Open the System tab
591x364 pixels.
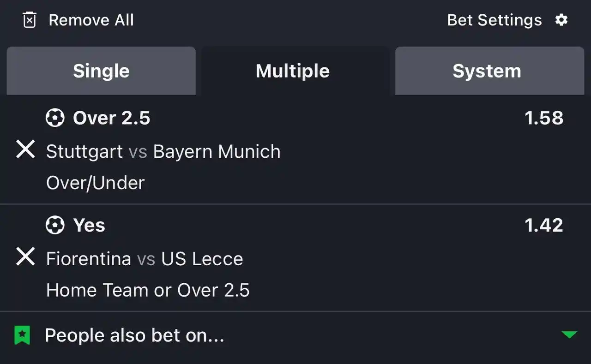487,71
